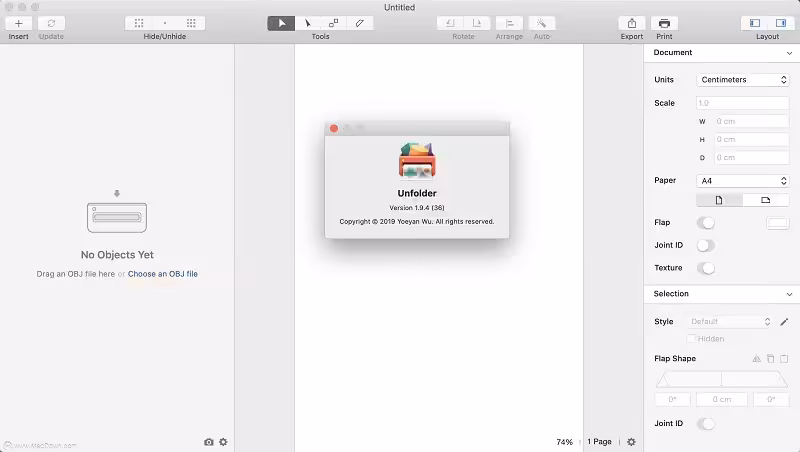Click the 1 Page indicator
This screenshot has width=800, height=452.
pyautogui.click(x=599, y=442)
